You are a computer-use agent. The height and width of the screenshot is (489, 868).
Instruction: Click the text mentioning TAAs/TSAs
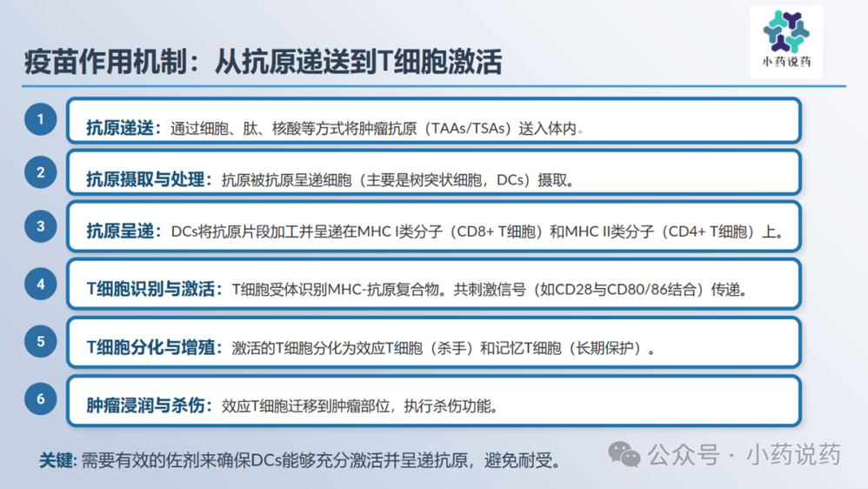click(x=377, y=129)
